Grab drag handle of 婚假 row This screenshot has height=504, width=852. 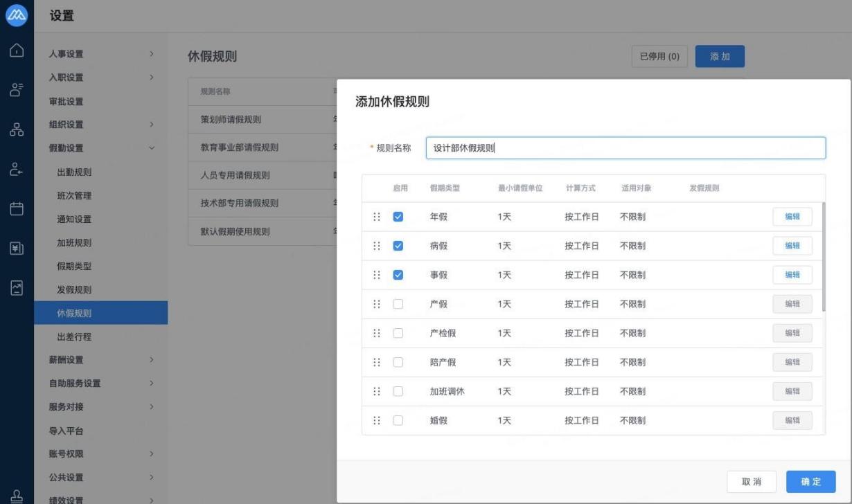[x=377, y=420]
